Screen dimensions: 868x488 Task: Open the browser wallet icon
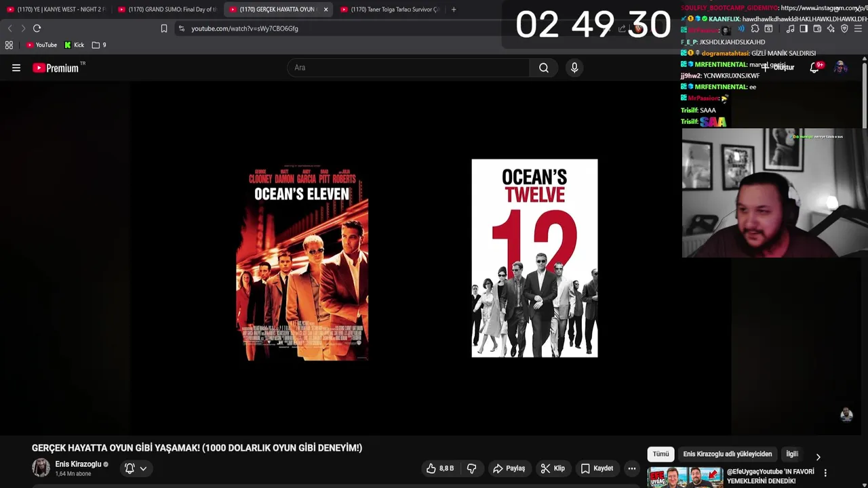click(x=817, y=28)
